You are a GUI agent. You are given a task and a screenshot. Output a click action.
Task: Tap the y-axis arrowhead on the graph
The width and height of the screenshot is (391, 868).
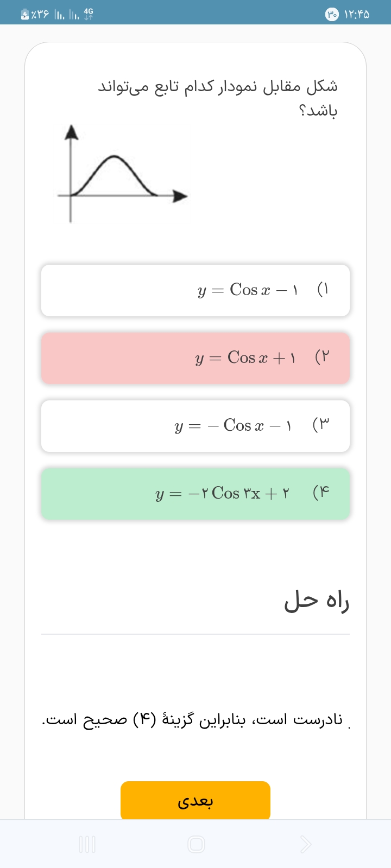(71, 132)
